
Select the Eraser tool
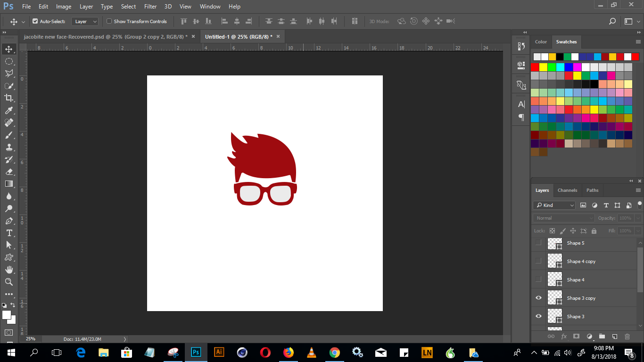point(9,172)
